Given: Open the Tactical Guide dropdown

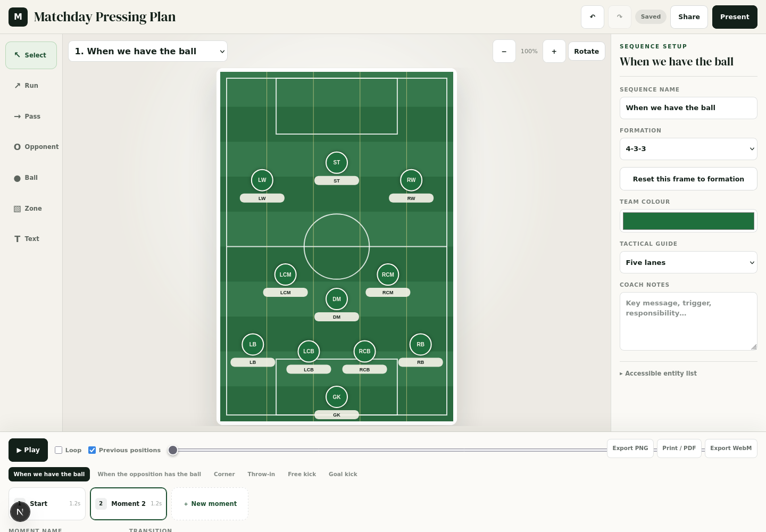Looking at the screenshot, I should [x=688, y=262].
